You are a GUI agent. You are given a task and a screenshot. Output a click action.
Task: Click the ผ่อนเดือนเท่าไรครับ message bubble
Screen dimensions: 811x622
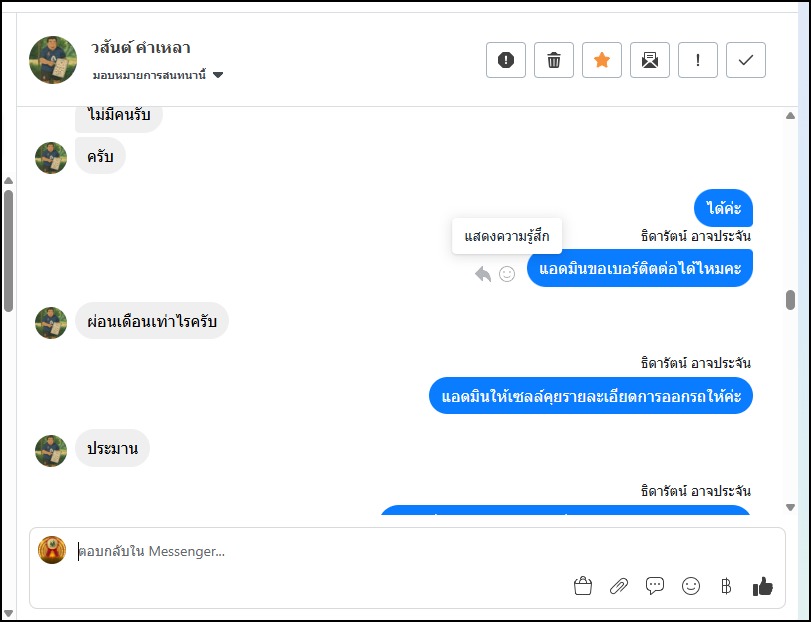click(x=152, y=321)
